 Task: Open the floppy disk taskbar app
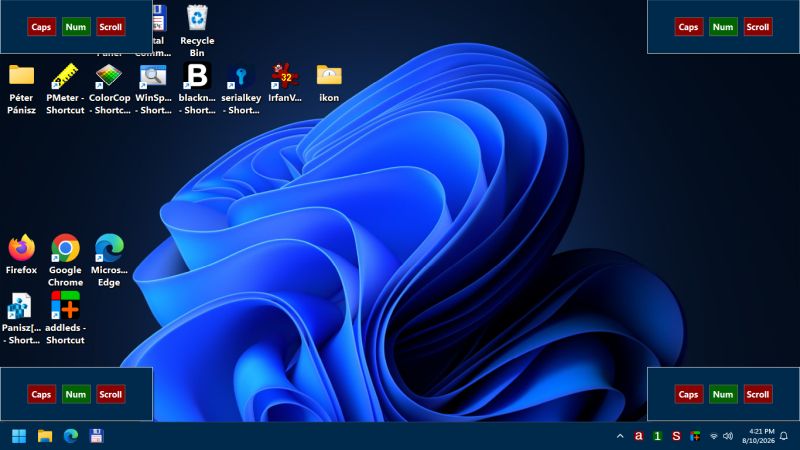coord(96,436)
